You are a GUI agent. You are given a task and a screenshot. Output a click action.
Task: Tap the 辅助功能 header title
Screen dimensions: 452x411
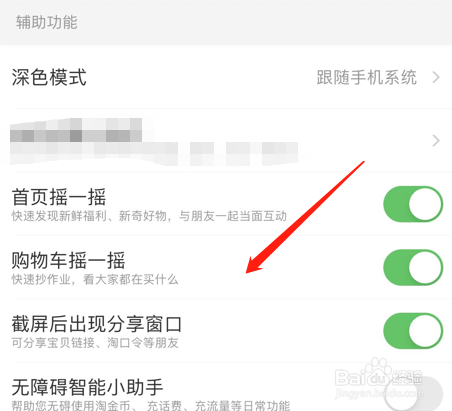pos(47,23)
